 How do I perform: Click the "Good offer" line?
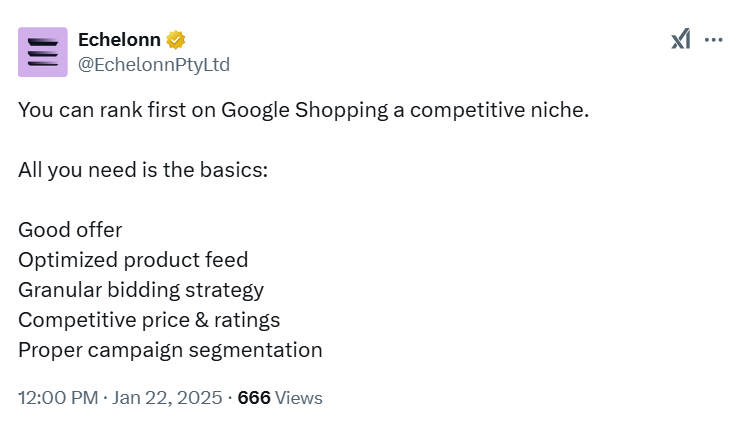point(70,229)
